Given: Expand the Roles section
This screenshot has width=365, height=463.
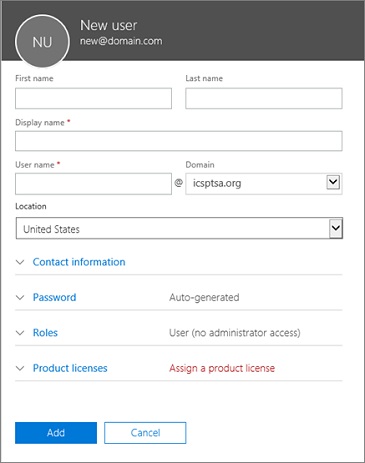Looking at the screenshot, I should (x=45, y=333).
